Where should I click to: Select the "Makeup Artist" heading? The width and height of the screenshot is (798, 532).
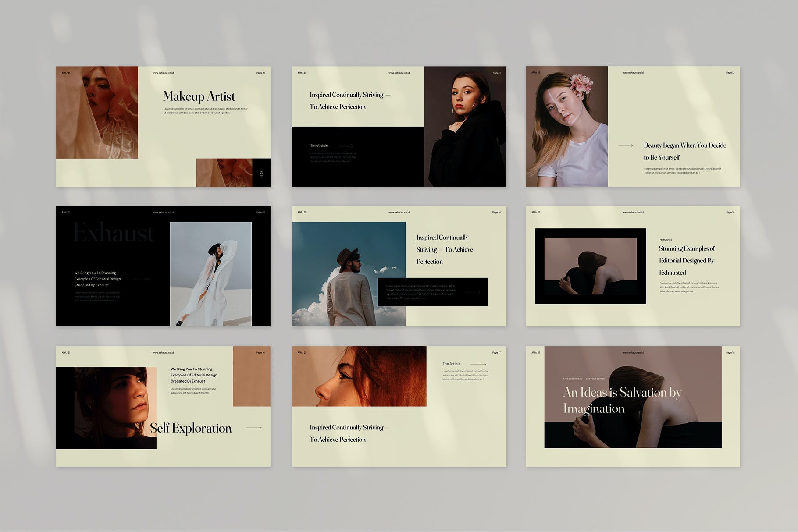click(x=199, y=96)
